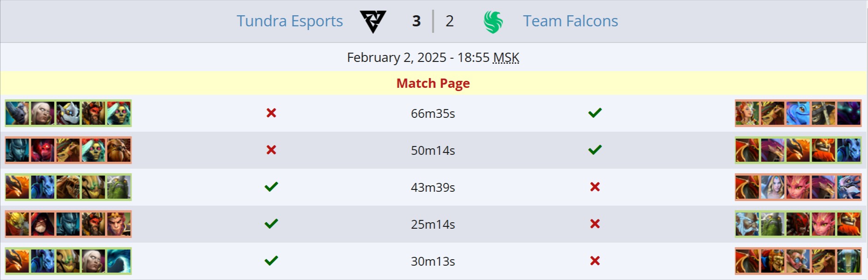868x280 pixels.
Task: Click the MSK timezone abbreviation
Action: click(506, 58)
